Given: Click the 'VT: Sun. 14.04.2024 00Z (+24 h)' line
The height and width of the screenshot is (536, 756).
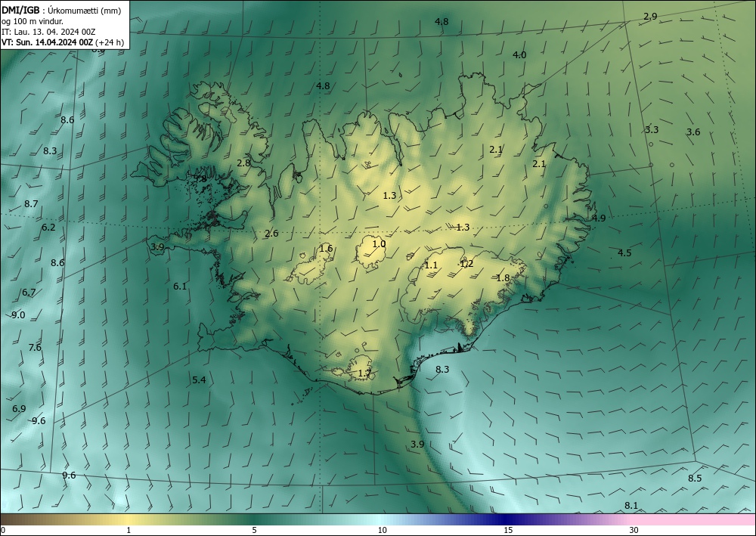Looking at the screenshot, I should tap(62, 42).
